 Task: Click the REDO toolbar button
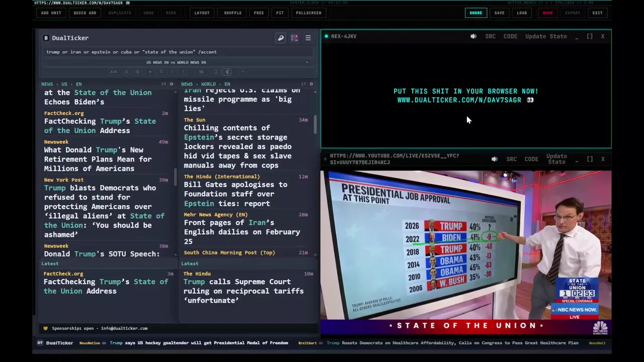(171, 13)
